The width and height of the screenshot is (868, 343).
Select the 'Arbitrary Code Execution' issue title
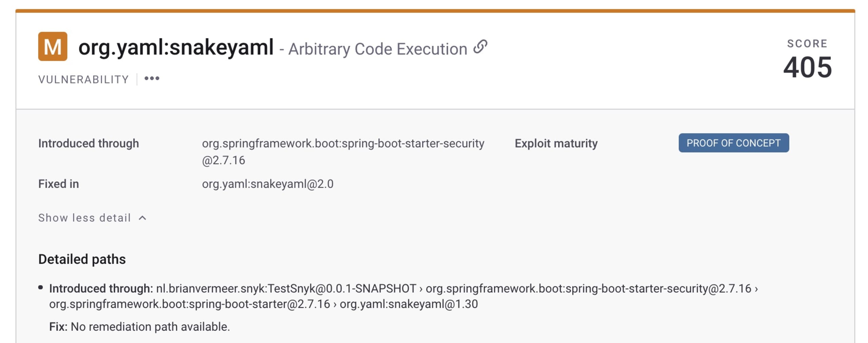tap(377, 49)
